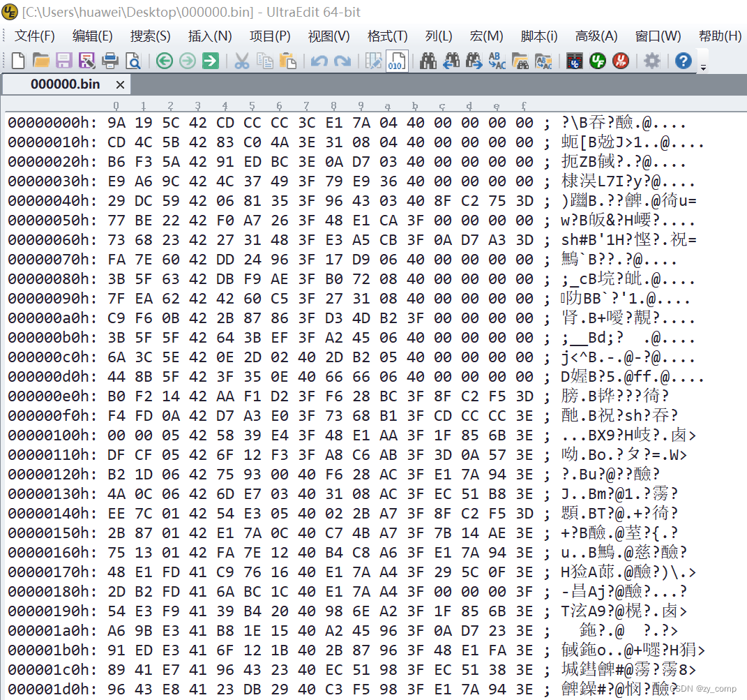Click ASCII text j<^B in row 000000c0h

(580, 357)
